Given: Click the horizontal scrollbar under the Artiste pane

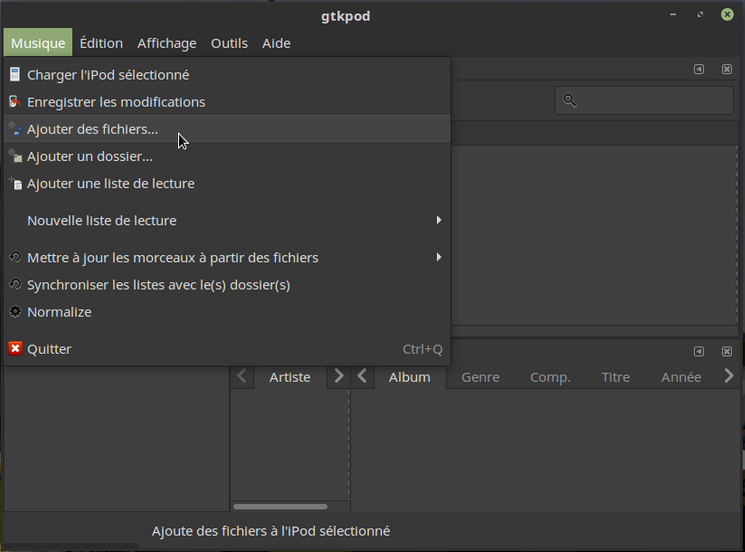Looking at the screenshot, I should pos(280,507).
